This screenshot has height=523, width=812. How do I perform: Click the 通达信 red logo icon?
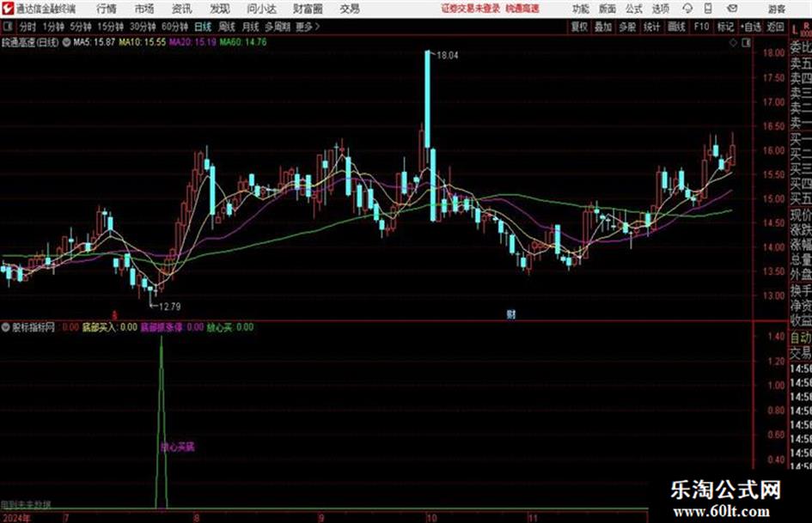pos(8,9)
